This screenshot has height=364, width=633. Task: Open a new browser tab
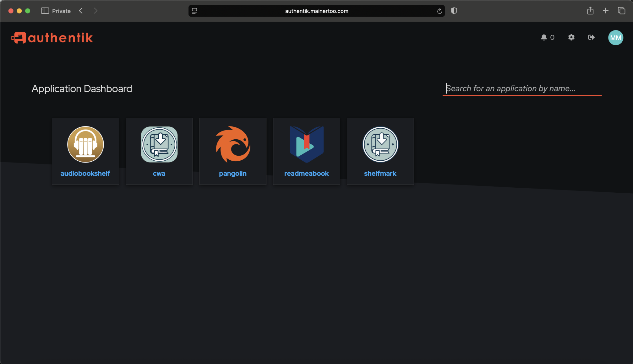click(x=605, y=11)
